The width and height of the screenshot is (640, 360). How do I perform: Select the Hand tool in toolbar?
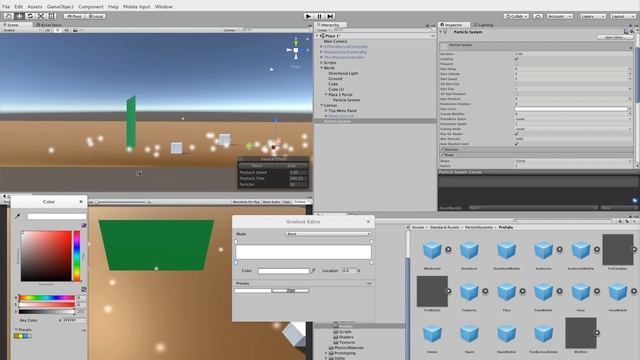9,16
